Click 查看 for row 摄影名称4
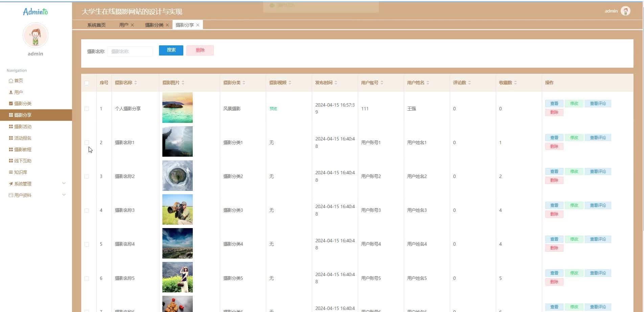Screen dimensions: 644x312 (554, 239)
